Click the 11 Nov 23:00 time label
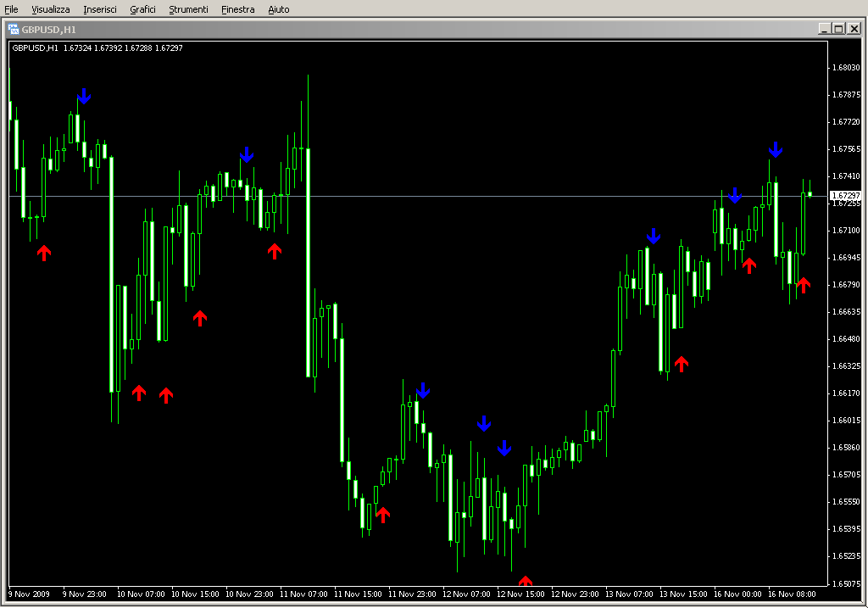 pyautogui.click(x=412, y=594)
